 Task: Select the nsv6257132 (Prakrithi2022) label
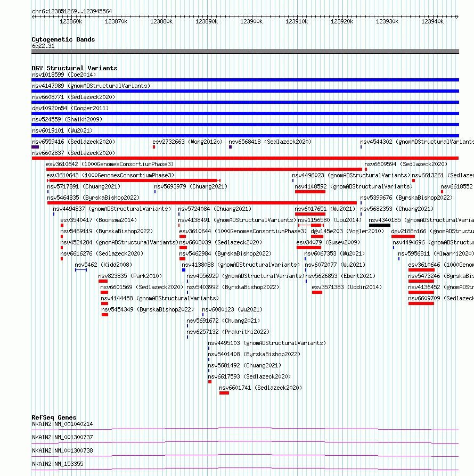tap(228, 332)
